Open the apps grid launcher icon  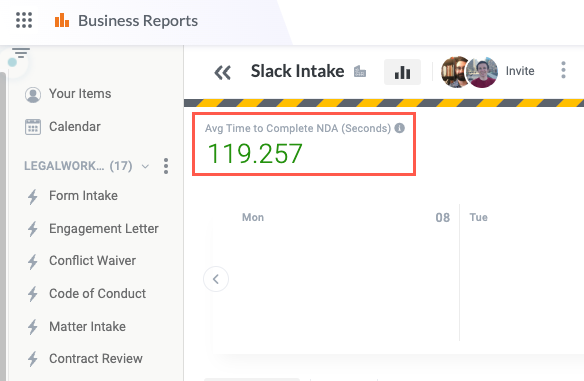[24, 20]
